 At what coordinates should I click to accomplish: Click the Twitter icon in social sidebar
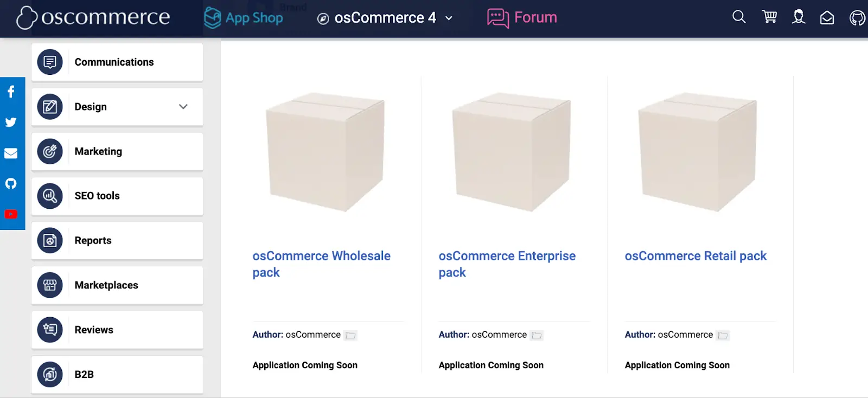click(x=11, y=123)
